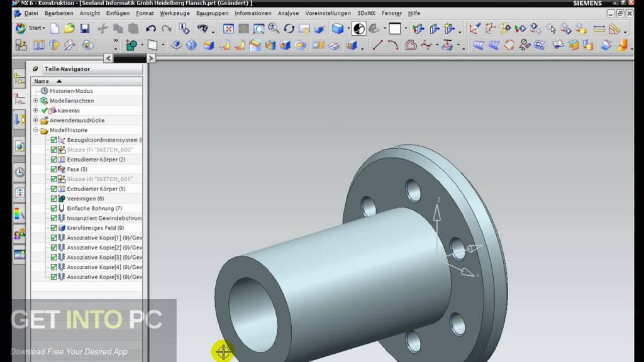The width and height of the screenshot is (644, 362).
Task: Open the Baugruppen menu
Action: [212, 13]
